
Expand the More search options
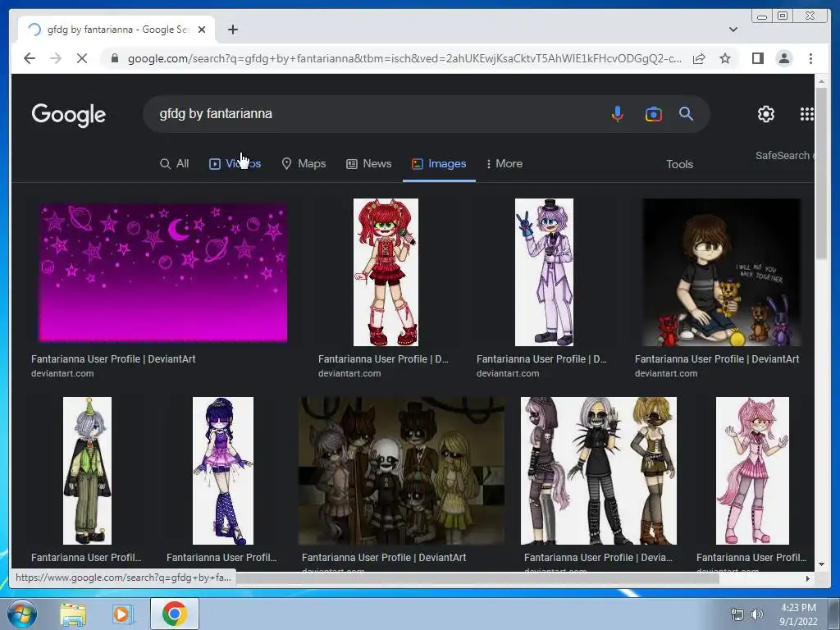504,163
